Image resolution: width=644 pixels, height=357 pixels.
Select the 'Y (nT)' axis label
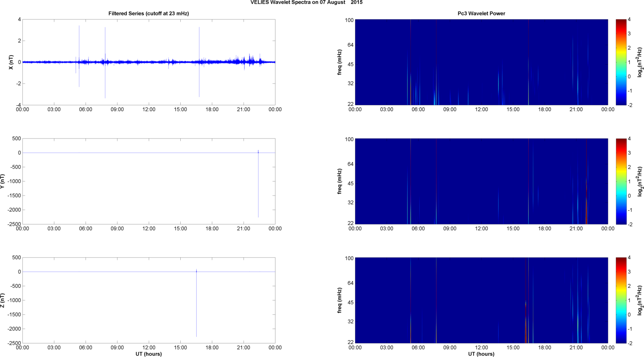pyautogui.click(x=3, y=181)
